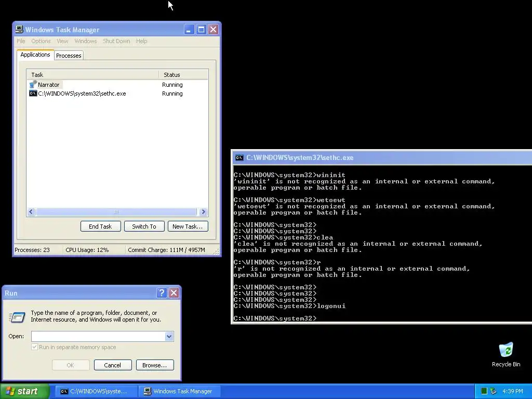Click the Task Manager resize grip corner
532x399 pixels.
click(x=216, y=251)
